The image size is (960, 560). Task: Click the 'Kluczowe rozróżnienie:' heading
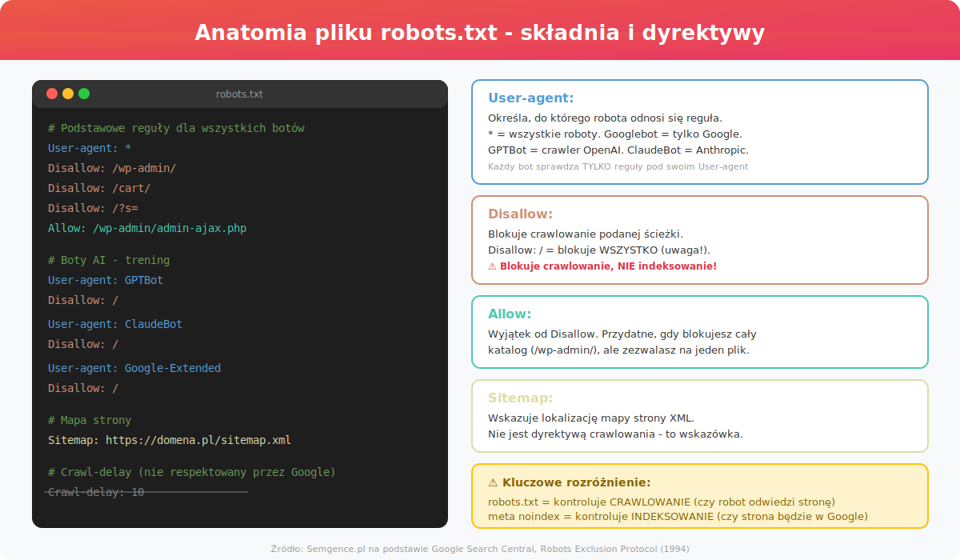coord(576,482)
